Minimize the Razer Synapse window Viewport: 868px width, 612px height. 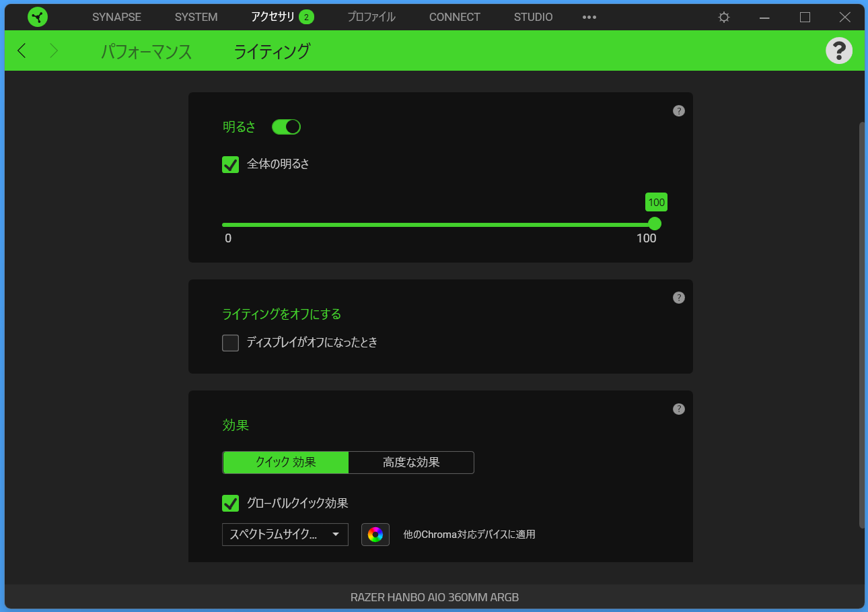[x=764, y=18]
